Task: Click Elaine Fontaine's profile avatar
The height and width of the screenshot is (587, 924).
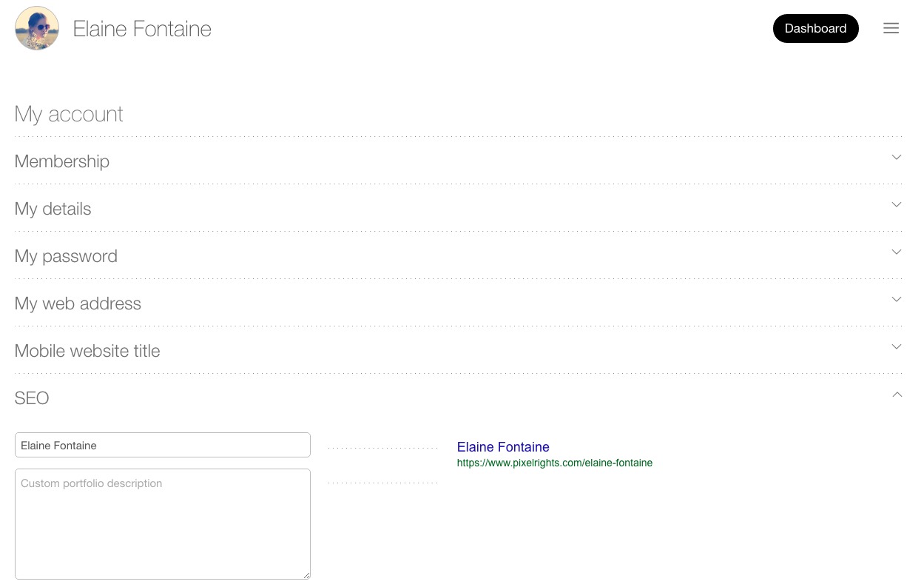Action: tap(37, 28)
